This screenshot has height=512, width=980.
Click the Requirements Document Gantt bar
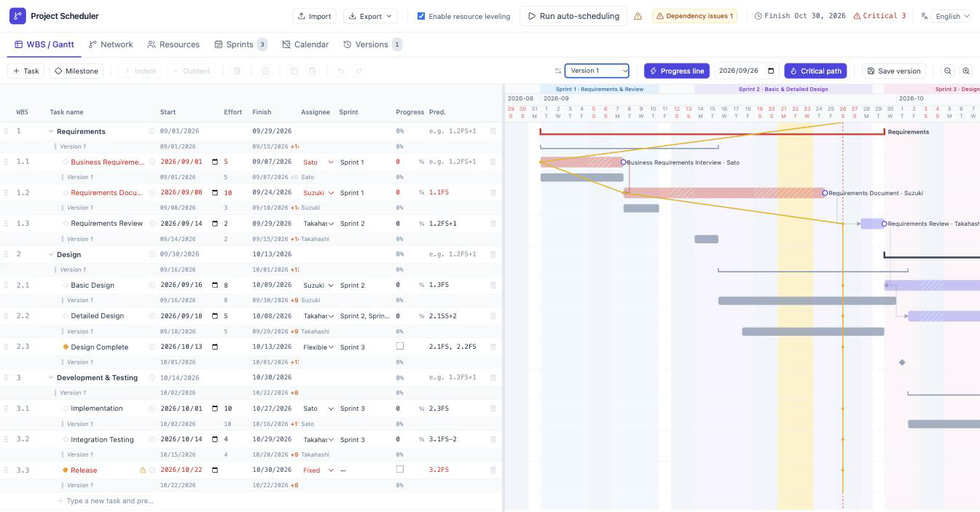click(x=724, y=193)
